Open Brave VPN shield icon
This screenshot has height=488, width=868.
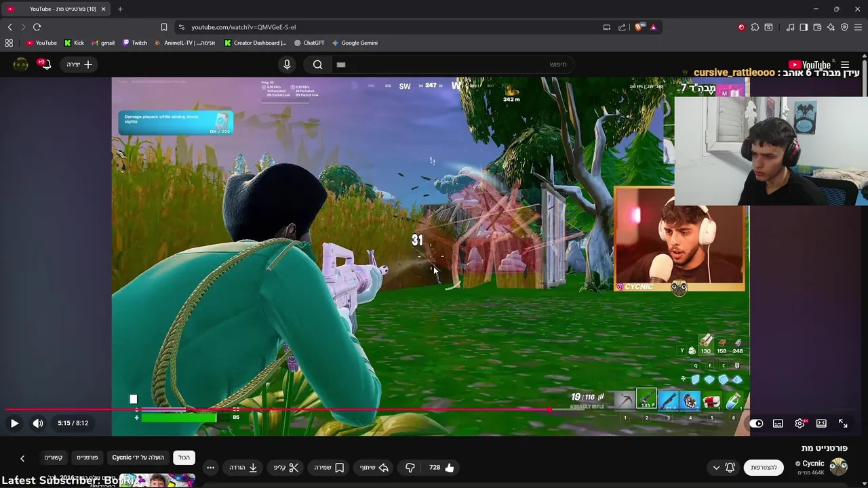pyautogui.click(x=844, y=27)
